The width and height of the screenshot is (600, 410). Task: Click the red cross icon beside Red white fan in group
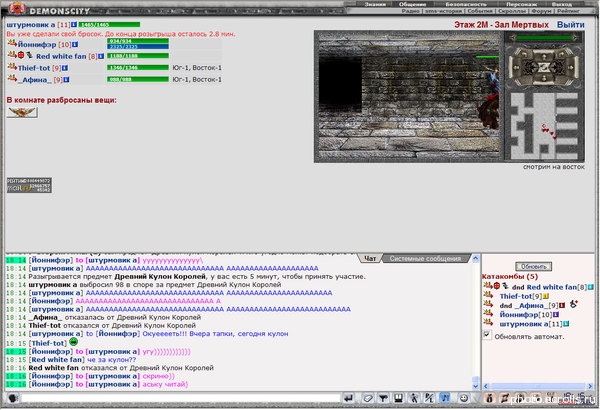tap(21, 55)
